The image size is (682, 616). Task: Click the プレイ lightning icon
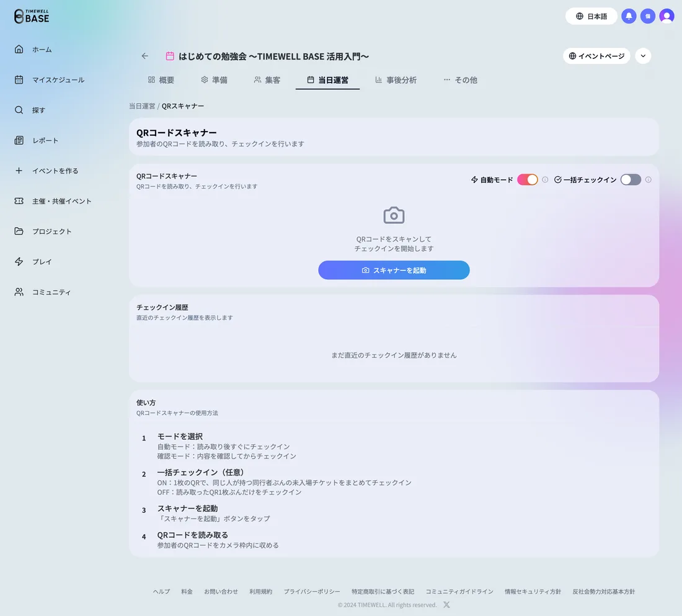pyautogui.click(x=19, y=261)
